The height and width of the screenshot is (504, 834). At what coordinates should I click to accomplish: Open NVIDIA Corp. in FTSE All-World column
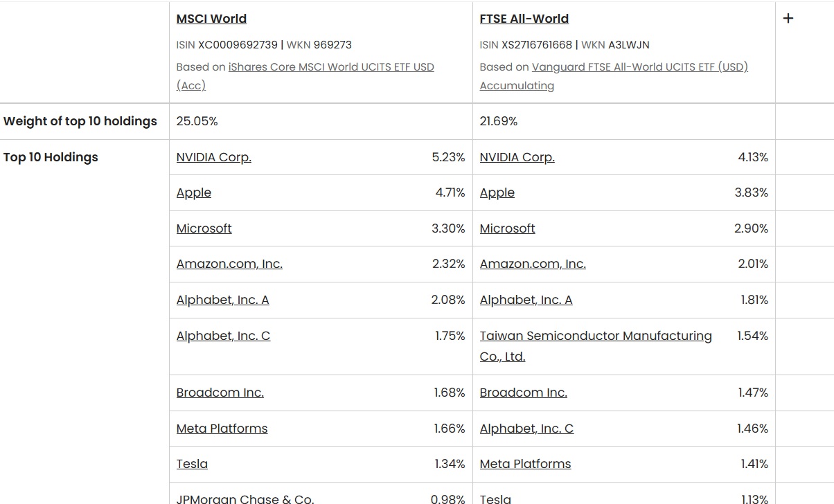pyautogui.click(x=517, y=157)
